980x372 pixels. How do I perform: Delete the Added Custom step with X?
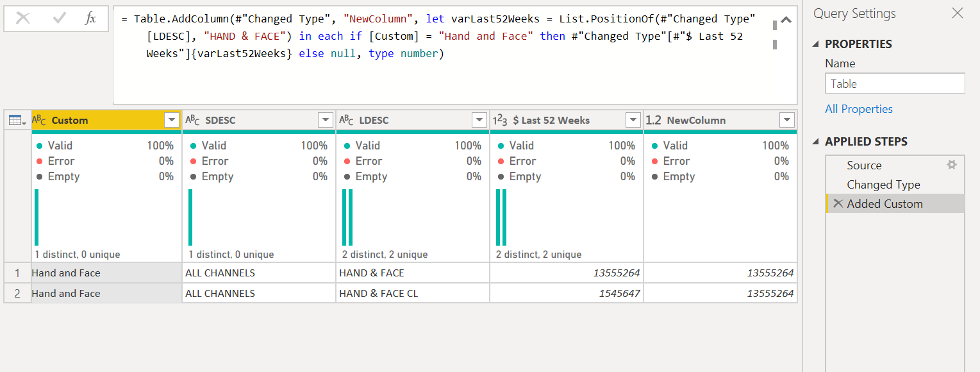(838, 204)
